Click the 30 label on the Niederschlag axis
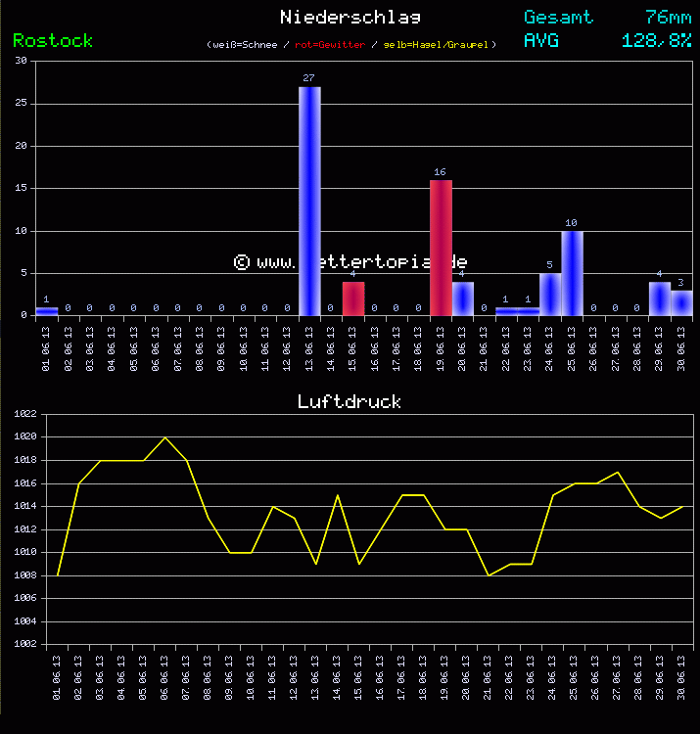The height and width of the screenshot is (734, 700). (21, 61)
